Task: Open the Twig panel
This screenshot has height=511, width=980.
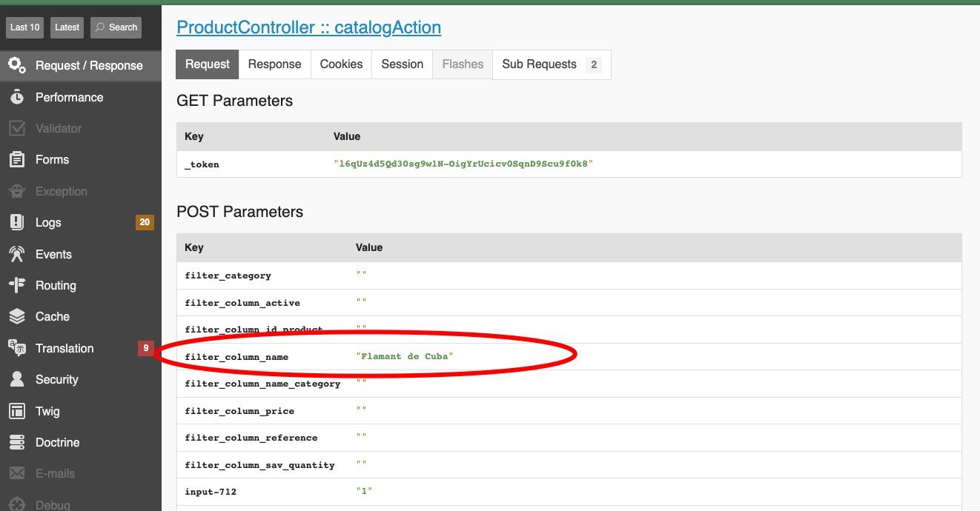Action: click(x=81, y=411)
